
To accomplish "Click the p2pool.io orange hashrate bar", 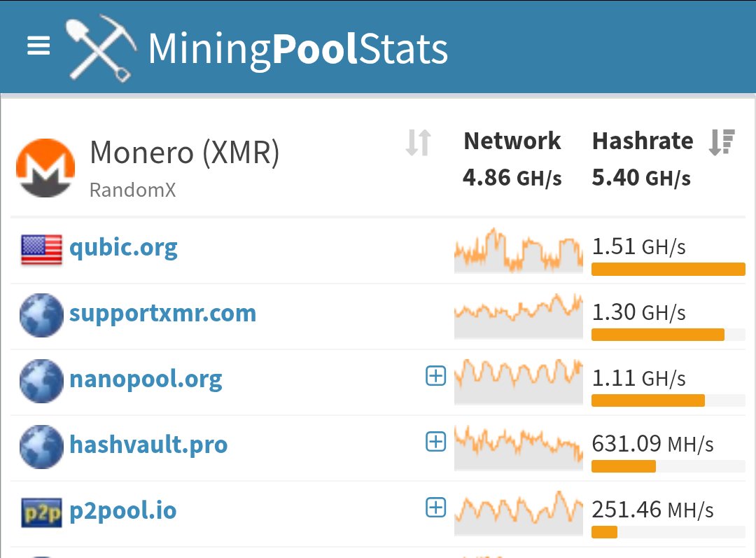I will pyautogui.click(x=604, y=531).
